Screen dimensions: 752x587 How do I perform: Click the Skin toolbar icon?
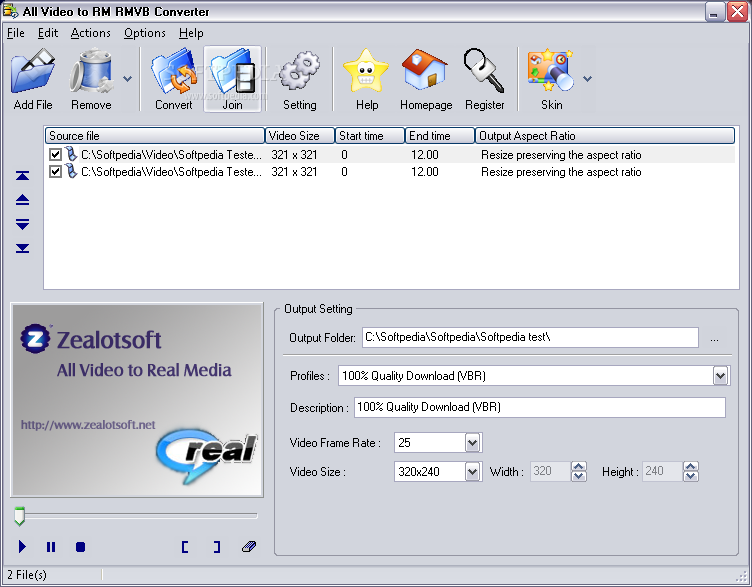(x=552, y=80)
